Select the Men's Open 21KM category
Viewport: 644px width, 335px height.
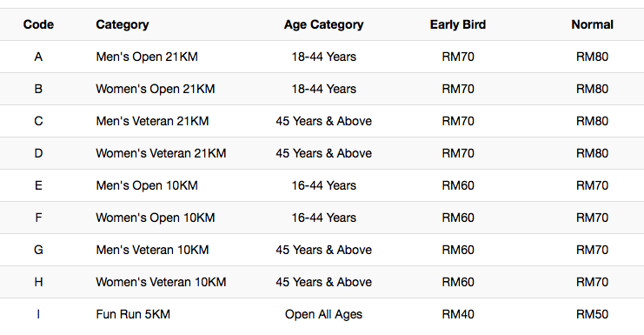147,57
